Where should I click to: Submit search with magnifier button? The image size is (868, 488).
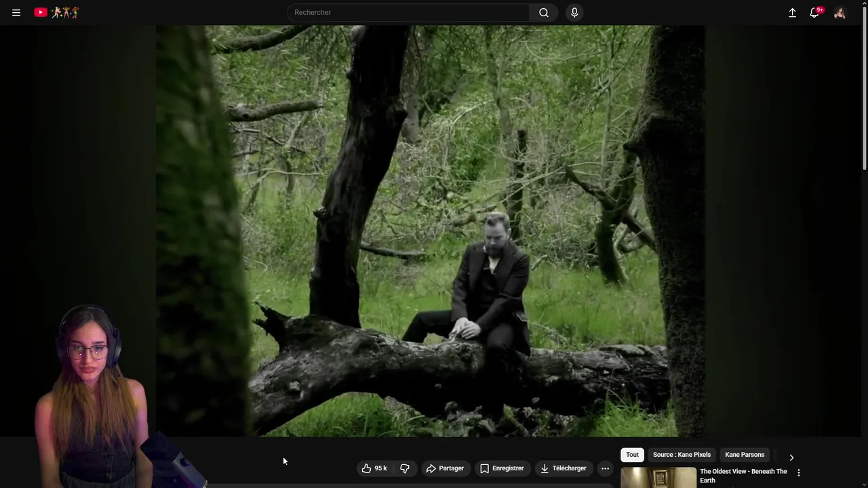544,12
